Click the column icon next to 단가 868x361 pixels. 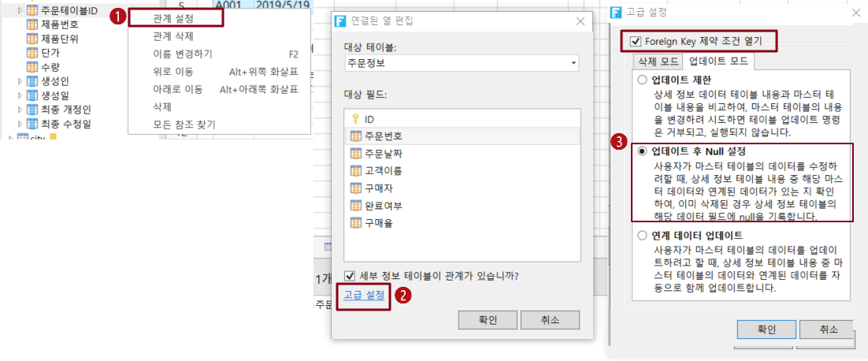[x=32, y=53]
